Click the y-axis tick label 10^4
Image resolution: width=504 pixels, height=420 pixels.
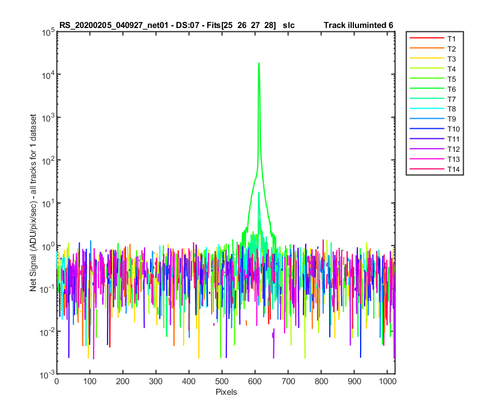[x=48, y=75]
